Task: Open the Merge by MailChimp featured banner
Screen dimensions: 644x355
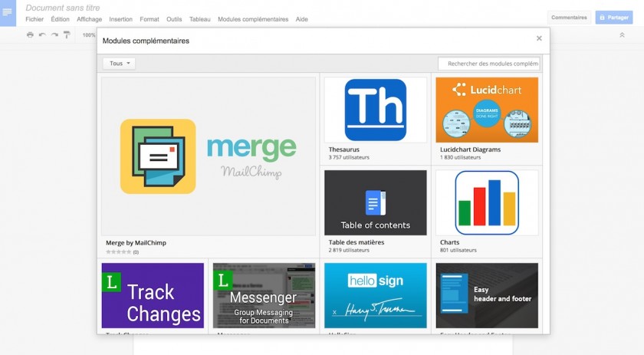Action: [x=209, y=156]
